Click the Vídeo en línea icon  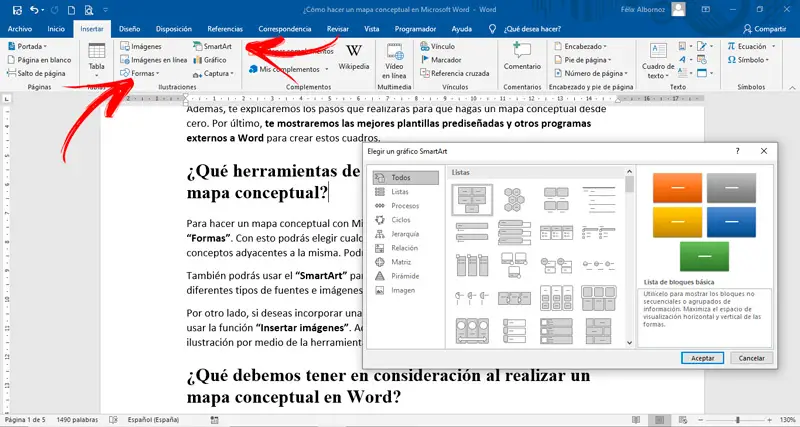[394, 60]
